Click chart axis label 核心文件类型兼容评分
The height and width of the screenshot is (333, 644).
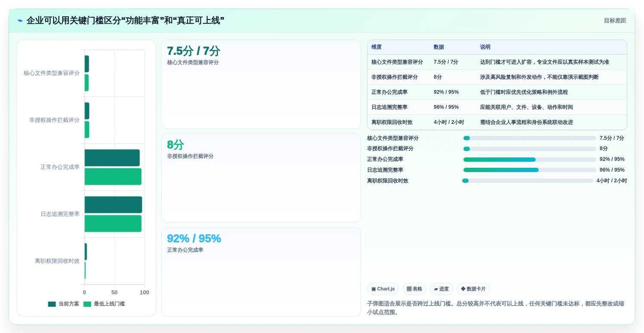52,74
